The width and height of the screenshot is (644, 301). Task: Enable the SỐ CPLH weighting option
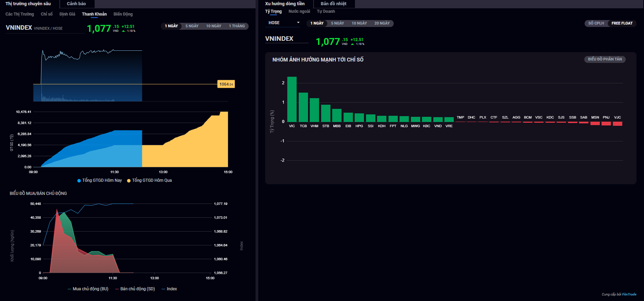click(596, 23)
